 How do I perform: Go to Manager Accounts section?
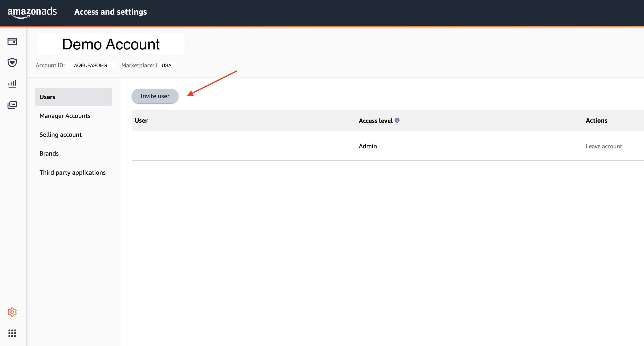click(x=65, y=116)
